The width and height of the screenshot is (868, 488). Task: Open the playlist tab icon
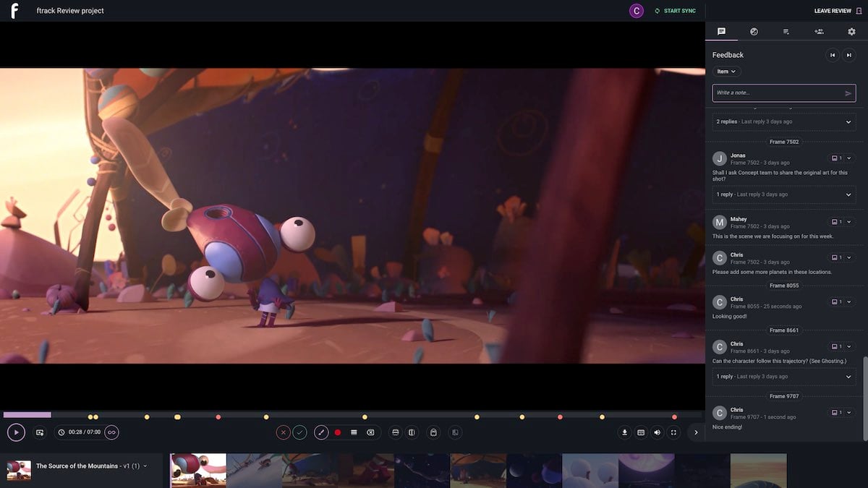click(786, 32)
